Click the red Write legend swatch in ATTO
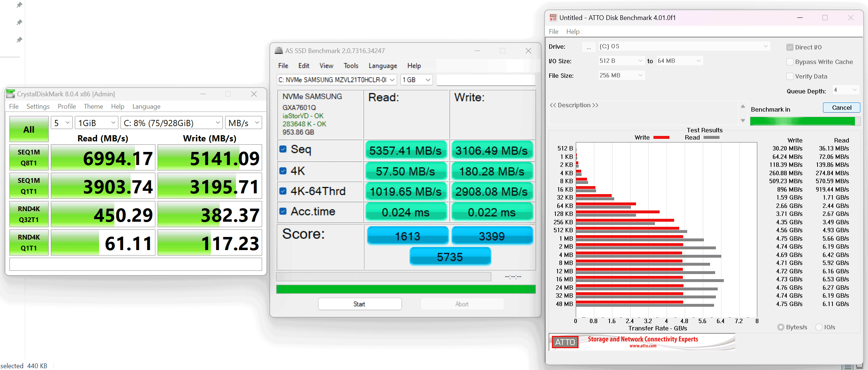 point(661,137)
